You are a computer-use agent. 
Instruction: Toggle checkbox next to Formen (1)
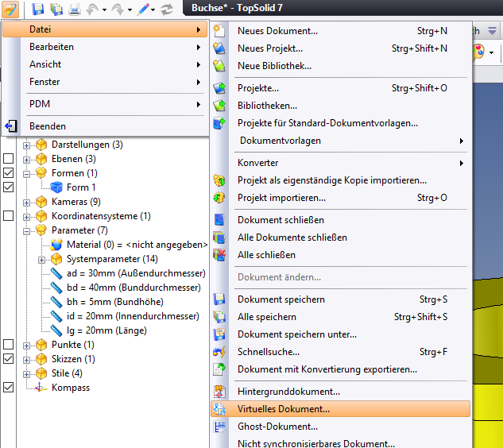(8, 173)
